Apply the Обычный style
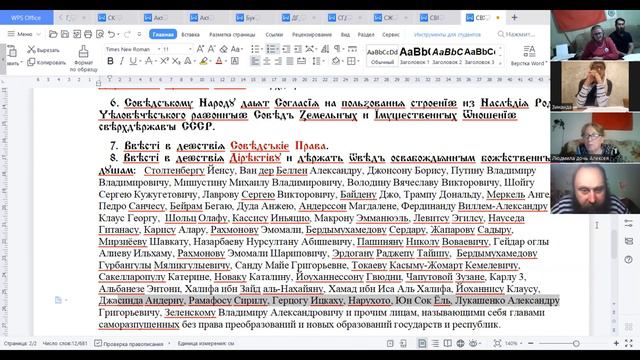The height and width of the screenshot is (360, 640). 382,56
